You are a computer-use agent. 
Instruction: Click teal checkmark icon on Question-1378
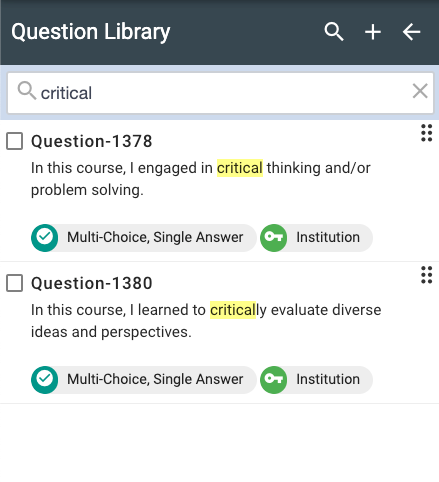tap(45, 238)
